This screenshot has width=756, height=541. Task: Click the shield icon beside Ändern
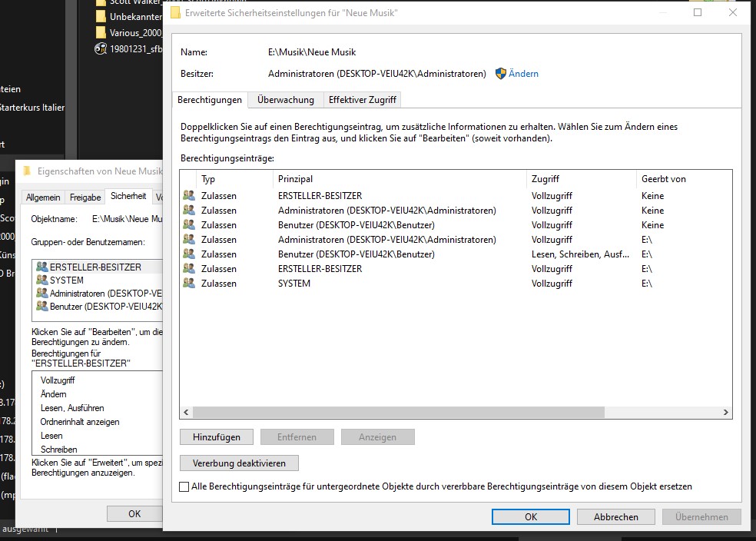pyautogui.click(x=500, y=74)
